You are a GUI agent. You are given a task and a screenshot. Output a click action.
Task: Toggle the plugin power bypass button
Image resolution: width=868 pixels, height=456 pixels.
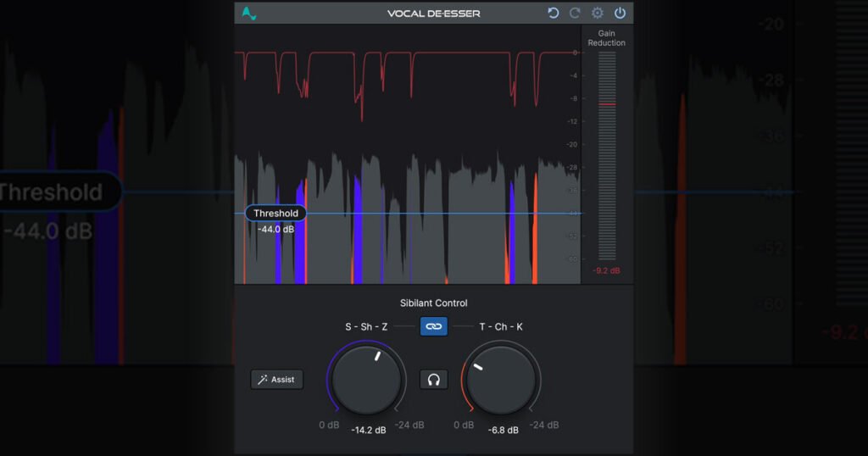click(620, 13)
